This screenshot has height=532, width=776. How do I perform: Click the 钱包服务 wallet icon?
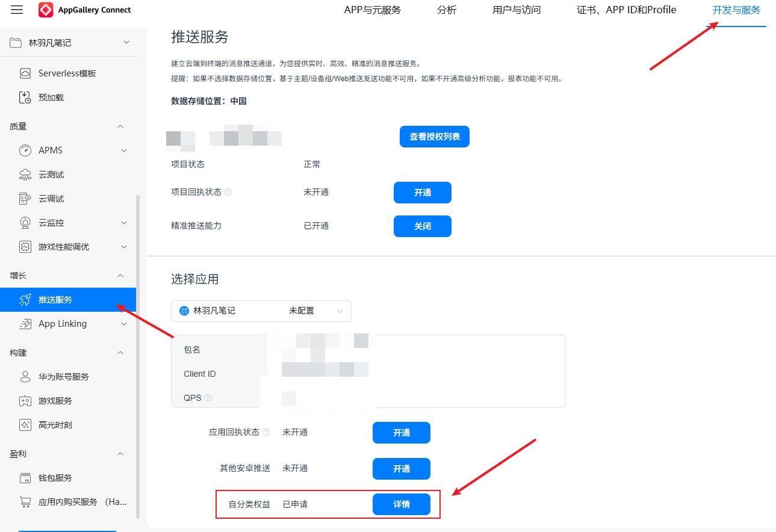pyautogui.click(x=25, y=478)
